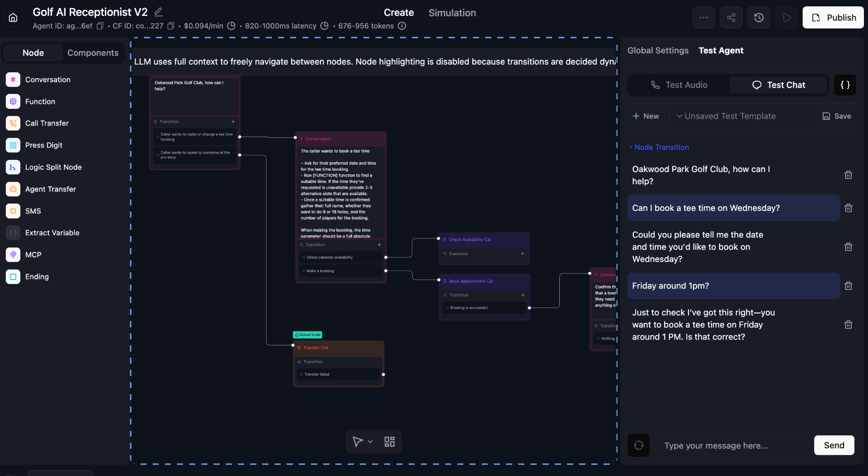Add a Press Digit node
The width and height of the screenshot is (868, 476).
point(43,145)
